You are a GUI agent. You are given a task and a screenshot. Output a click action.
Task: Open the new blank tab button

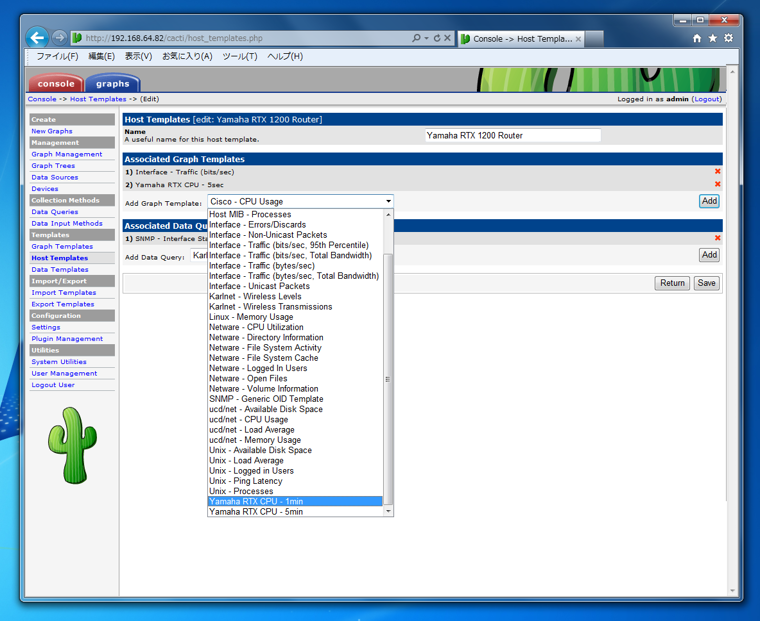(594, 39)
